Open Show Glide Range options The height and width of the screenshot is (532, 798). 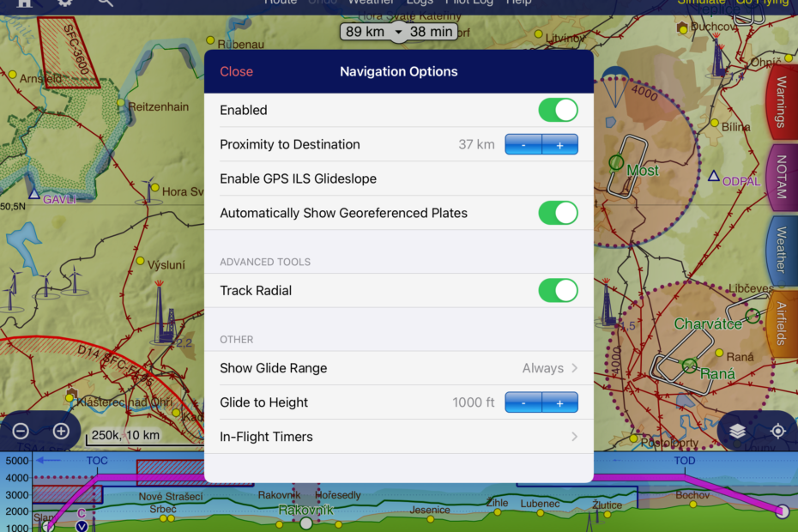click(x=398, y=368)
